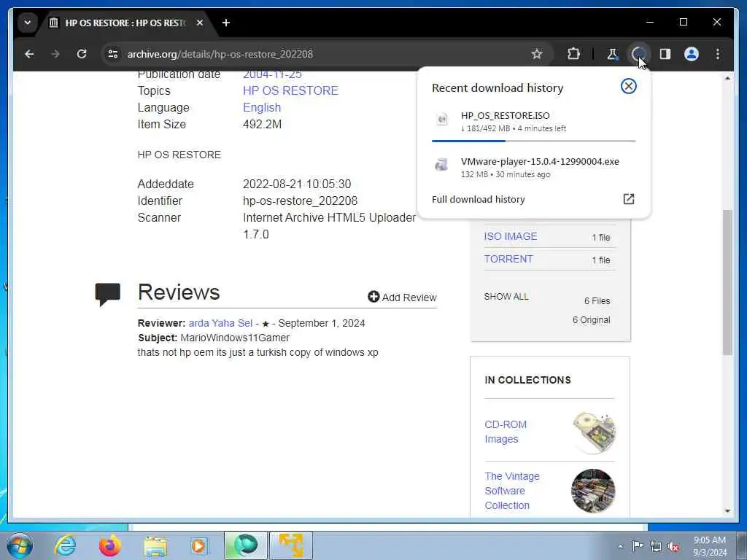Viewport: 747px width, 560px height.
Task: Open reviewer arda Yaha Sel profile
Action: (220, 323)
